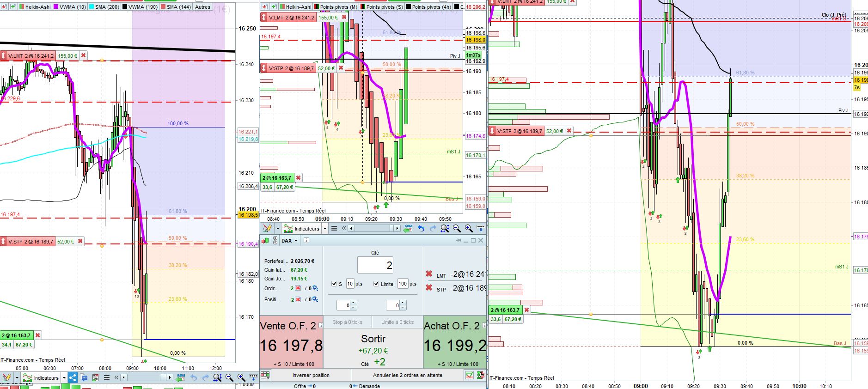868x389 pixels.
Task: Click auto-fit zoom icon in left chart
Action: pos(218,377)
